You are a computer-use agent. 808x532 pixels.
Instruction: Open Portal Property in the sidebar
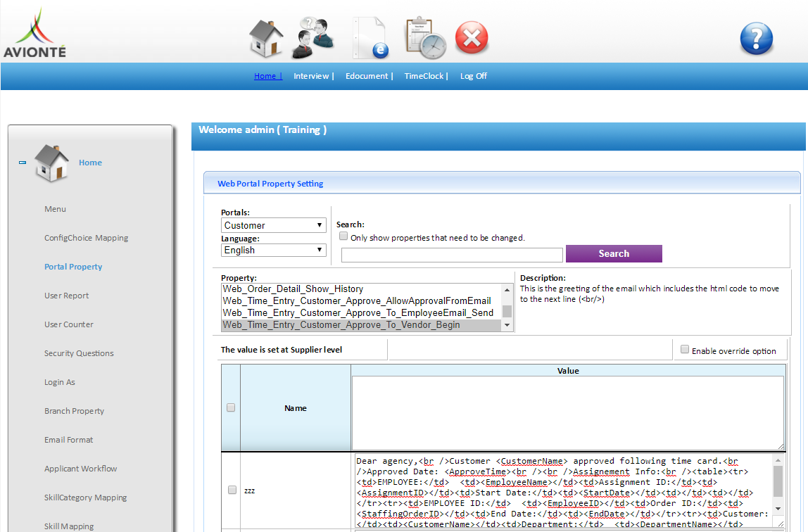[x=73, y=267]
